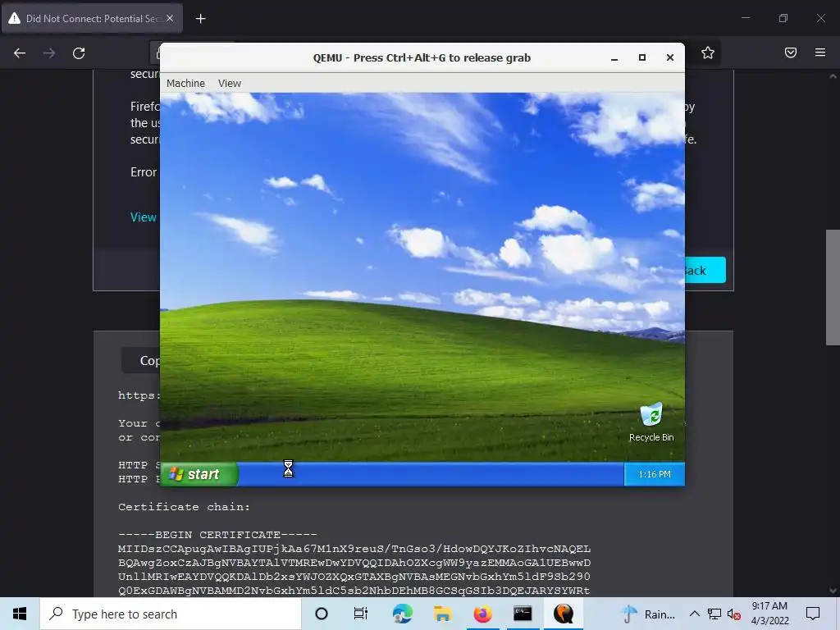Screen dimensions: 840x630
Task: Click the XP tray clock showing 1:16 PM
Action: point(654,474)
